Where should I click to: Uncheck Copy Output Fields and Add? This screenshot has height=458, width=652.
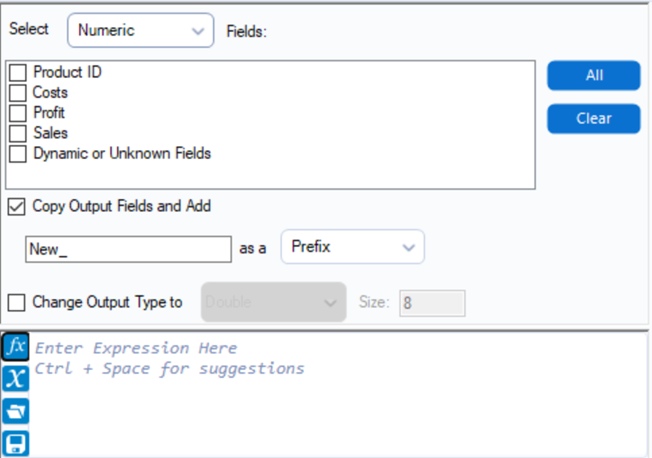17,207
